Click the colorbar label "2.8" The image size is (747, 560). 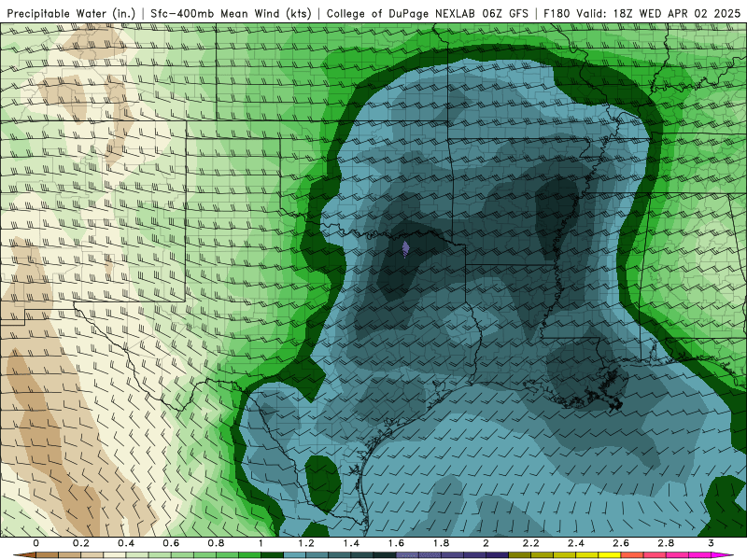pos(666,543)
